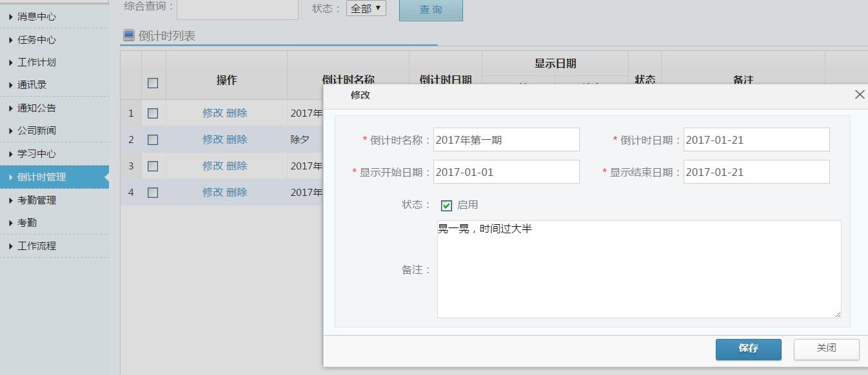This screenshot has width=868, height=375.
Task: Dismiss the dialog with the × icon
Action: 859,94
